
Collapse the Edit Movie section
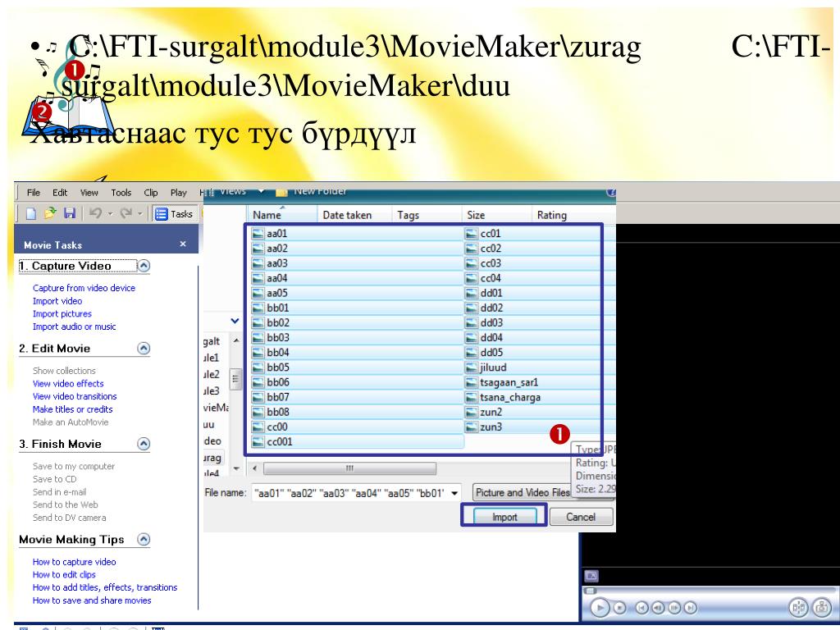[144, 348]
